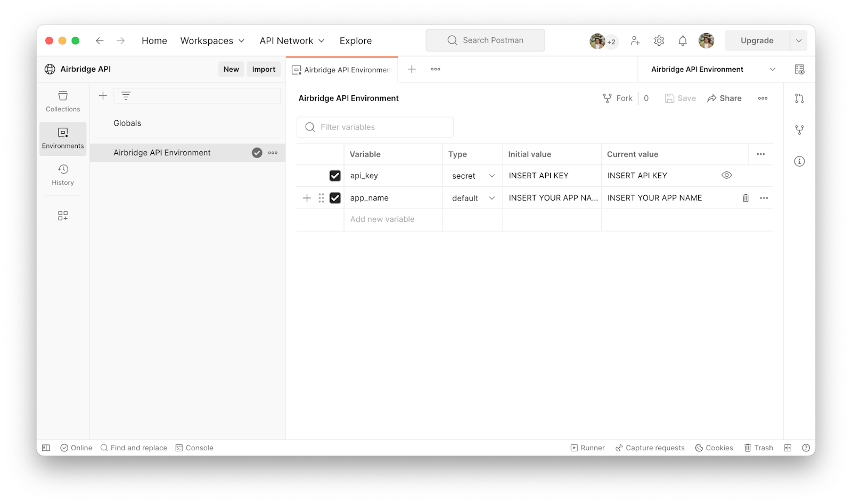Click the Online status indicator
The width and height of the screenshot is (852, 504).
pos(76,448)
